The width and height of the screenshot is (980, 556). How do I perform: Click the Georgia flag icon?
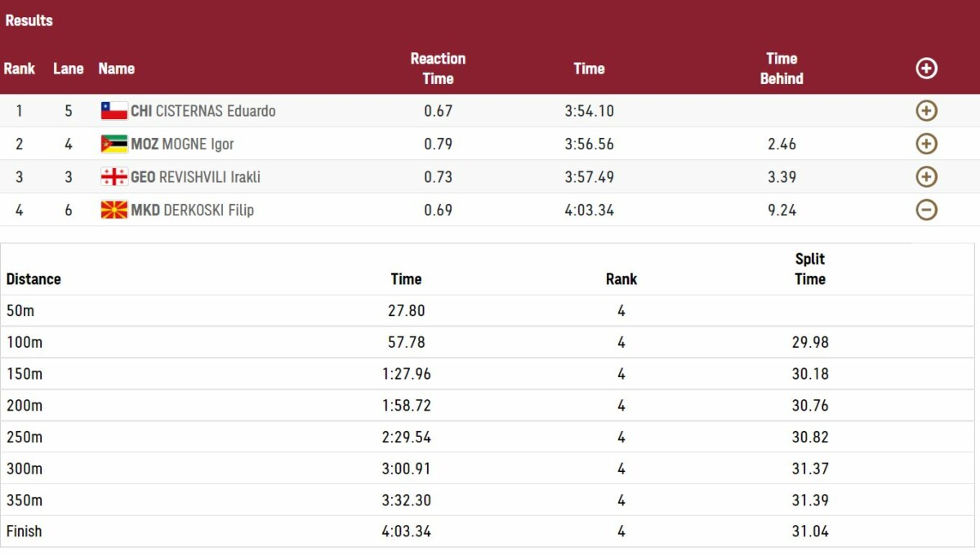tap(114, 176)
